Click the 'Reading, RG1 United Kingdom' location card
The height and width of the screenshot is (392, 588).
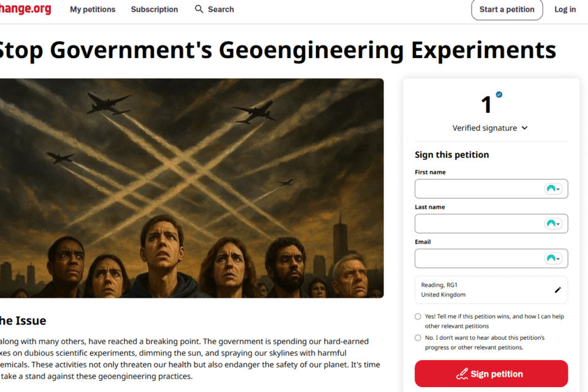478,289
